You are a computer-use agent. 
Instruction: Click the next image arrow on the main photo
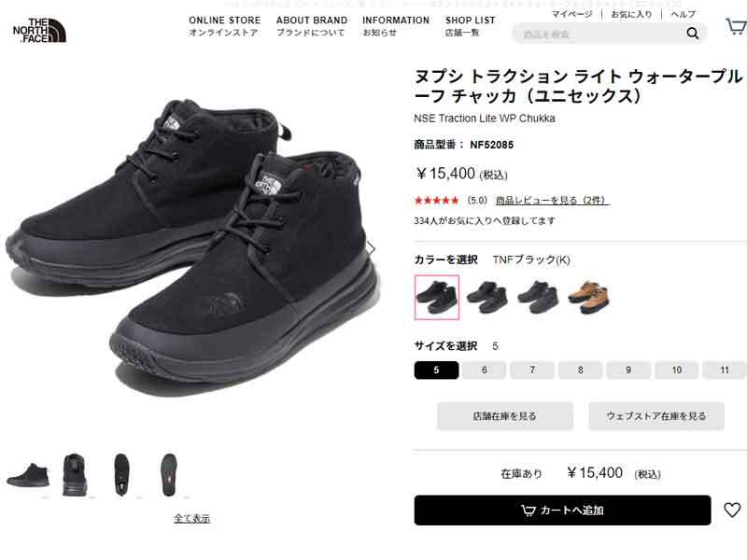[x=371, y=248]
